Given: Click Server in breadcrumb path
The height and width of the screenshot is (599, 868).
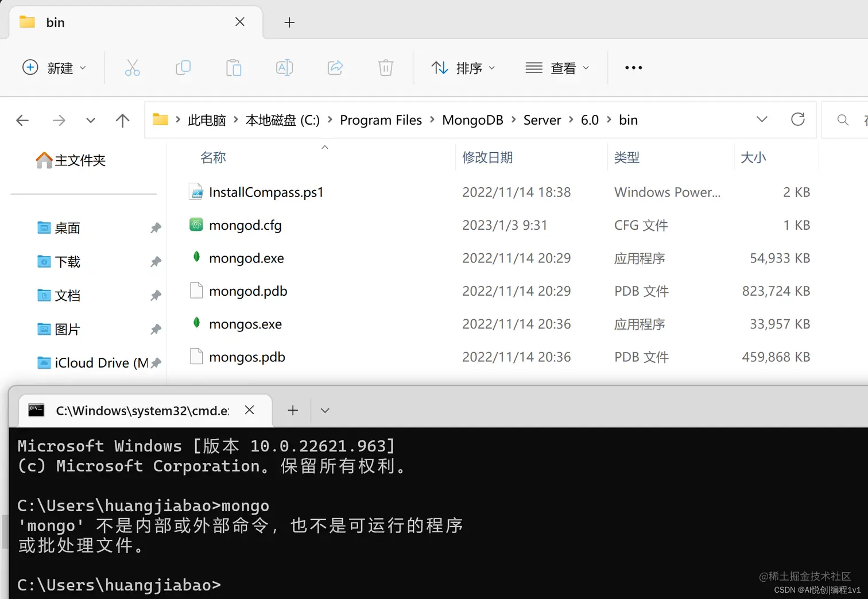Looking at the screenshot, I should (542, 120).
